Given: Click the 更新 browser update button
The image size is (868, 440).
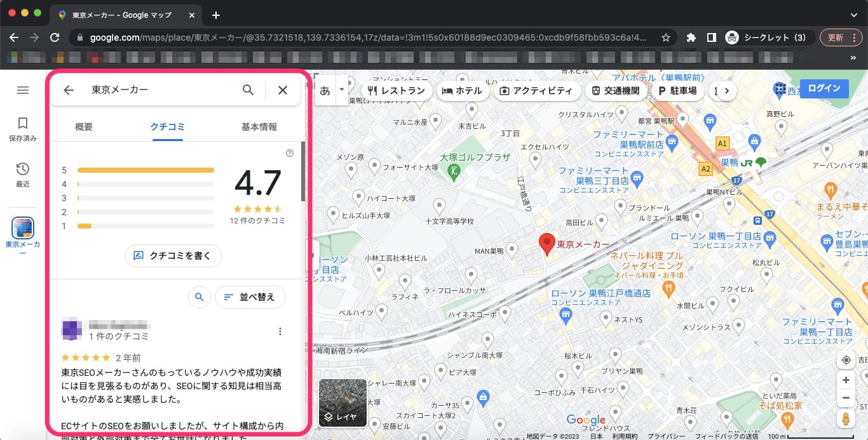Looking at the screenshot, I should tap(841, 37).
